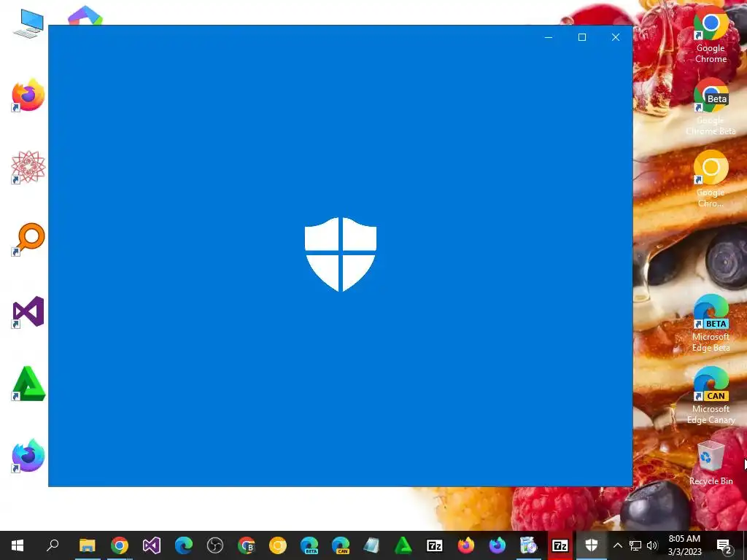Open OBS Studio from the taskbar

tap(215, 545)
